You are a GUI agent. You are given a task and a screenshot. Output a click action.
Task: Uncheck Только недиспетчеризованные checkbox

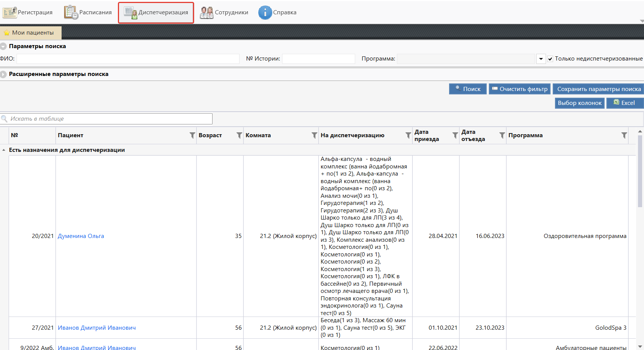point(550,59)
